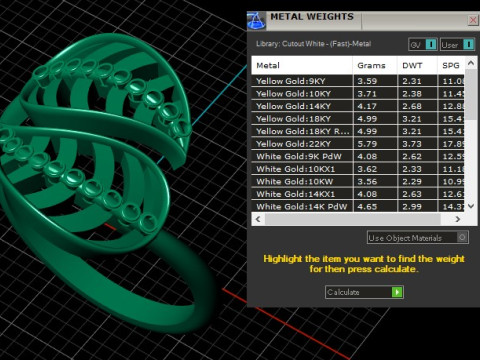Click the horizontal scroll right arrow
Image resolution: width=480 pixels, height=360 pixels.
coord(458,219)
